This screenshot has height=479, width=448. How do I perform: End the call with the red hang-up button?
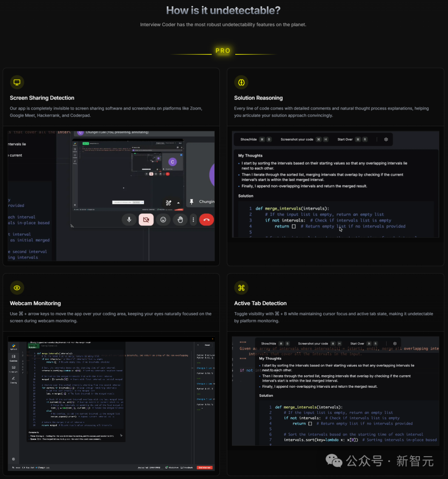(x=207, y=220)
